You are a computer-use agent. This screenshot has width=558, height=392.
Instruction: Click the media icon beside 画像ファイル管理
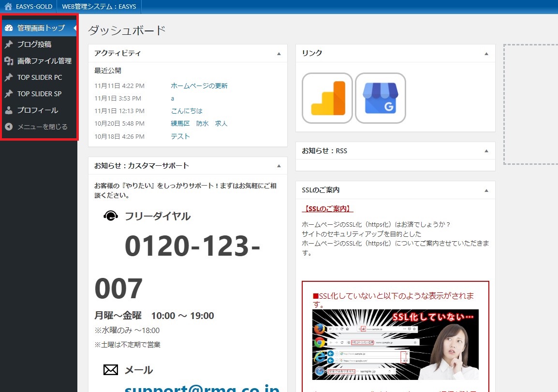pos(9,61)
